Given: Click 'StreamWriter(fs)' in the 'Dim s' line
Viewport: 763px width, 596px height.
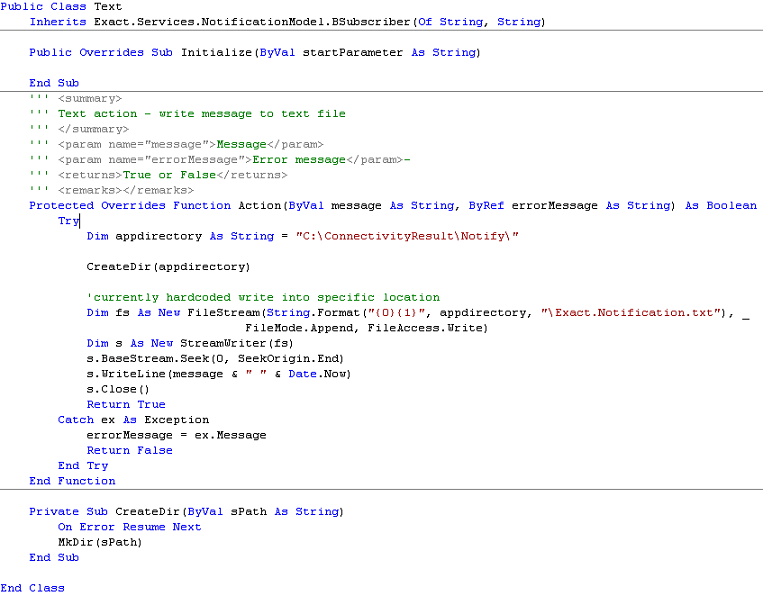Looking at the screenshot, I should pos(237,343).
